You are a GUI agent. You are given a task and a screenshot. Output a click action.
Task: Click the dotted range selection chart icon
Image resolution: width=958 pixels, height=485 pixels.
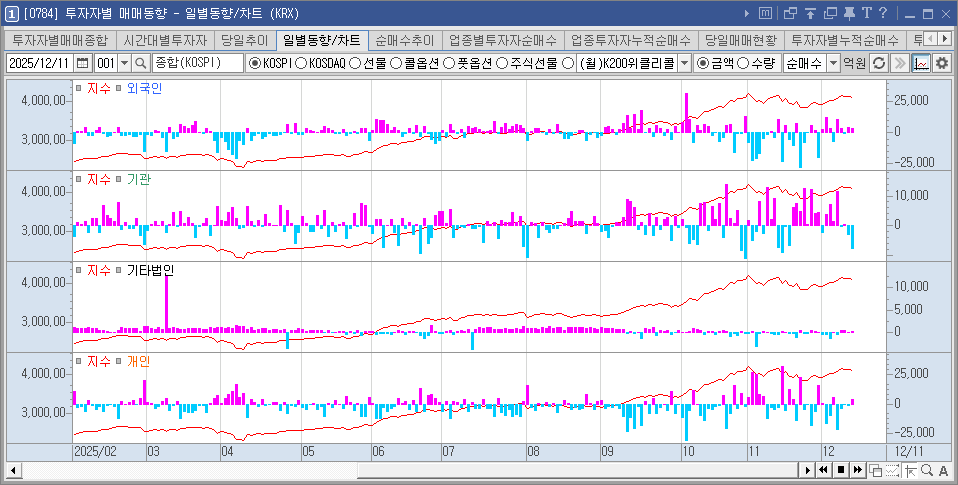(x=893, y=470)
